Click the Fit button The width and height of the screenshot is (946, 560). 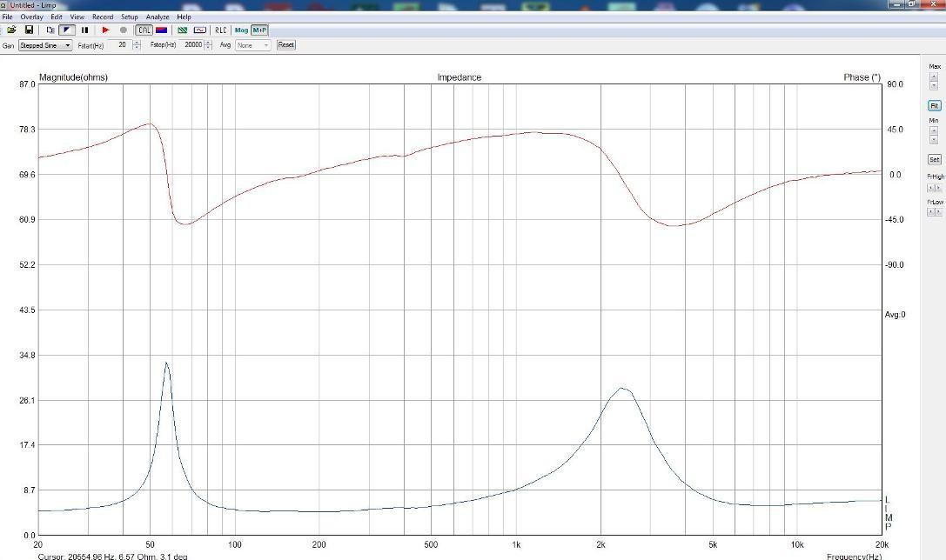[x=935, y=105]
